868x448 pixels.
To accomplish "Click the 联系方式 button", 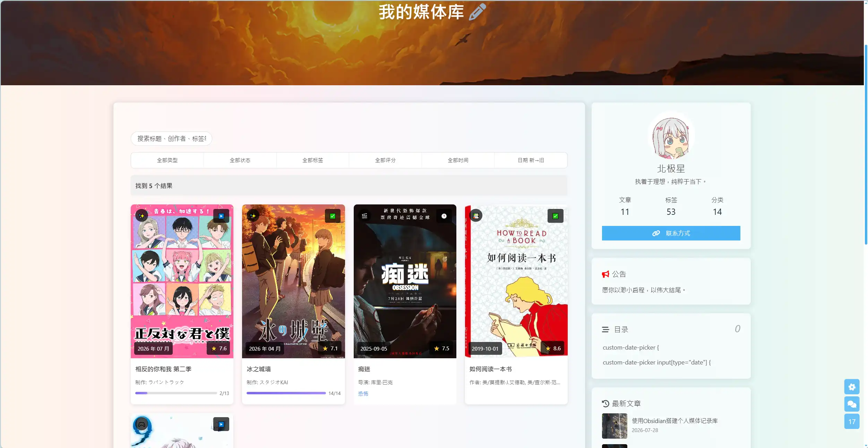I will pos(671,233).
